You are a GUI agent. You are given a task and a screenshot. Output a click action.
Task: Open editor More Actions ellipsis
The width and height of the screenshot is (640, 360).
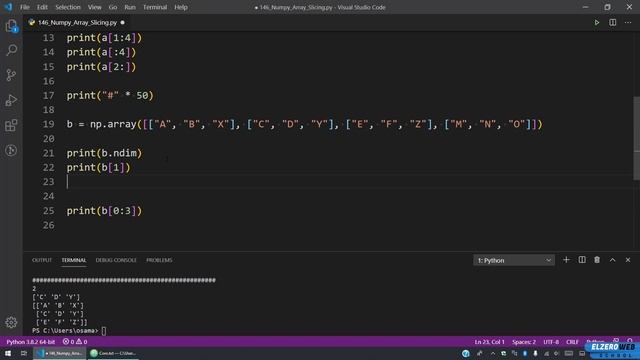pyautogui.click(x=628, y=22)
